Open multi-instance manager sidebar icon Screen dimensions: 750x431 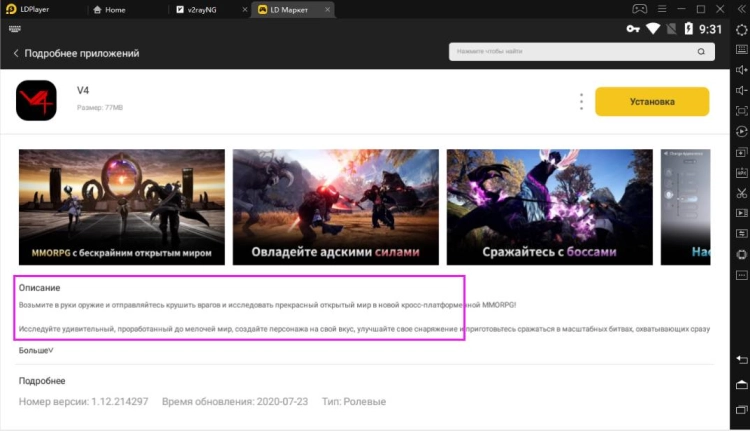pos(741,152)
